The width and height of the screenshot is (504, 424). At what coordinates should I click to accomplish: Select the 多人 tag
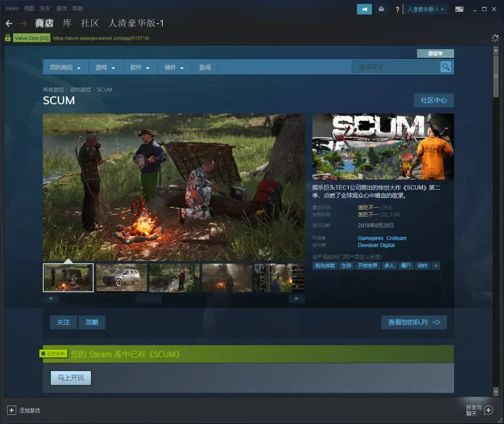point(389,265)
